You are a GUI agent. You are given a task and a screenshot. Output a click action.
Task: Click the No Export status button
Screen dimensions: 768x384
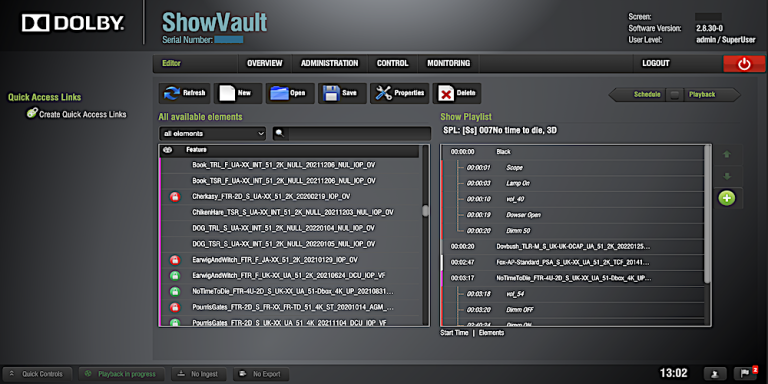261,374
